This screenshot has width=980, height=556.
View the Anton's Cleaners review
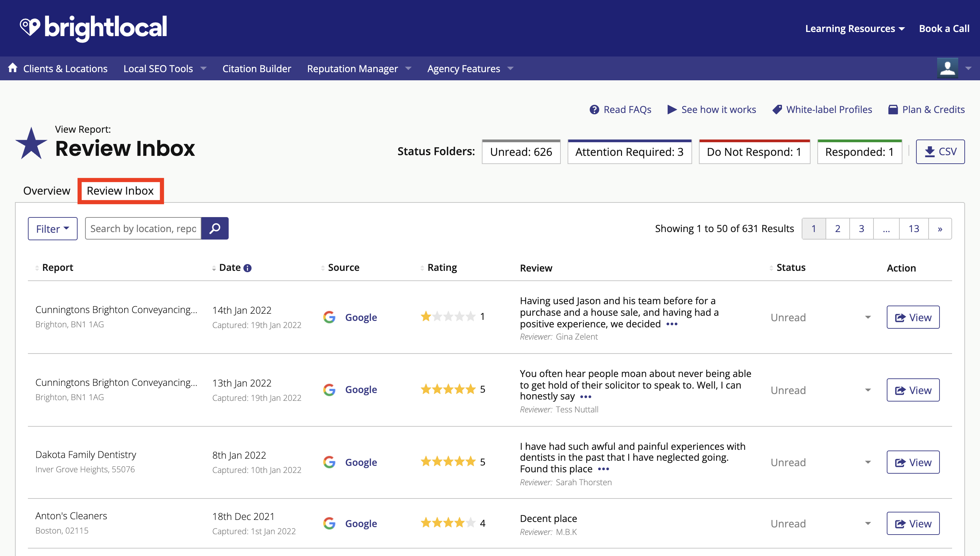point(913,523)
